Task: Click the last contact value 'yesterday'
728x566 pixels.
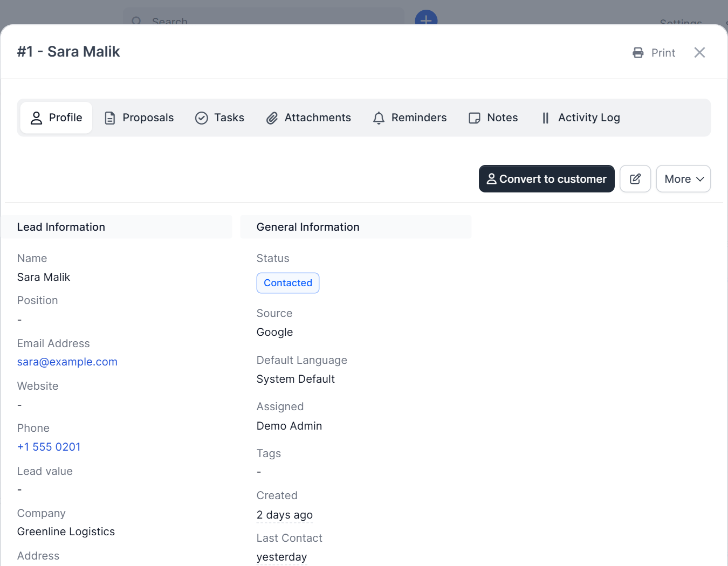Action: pos(282,557)
